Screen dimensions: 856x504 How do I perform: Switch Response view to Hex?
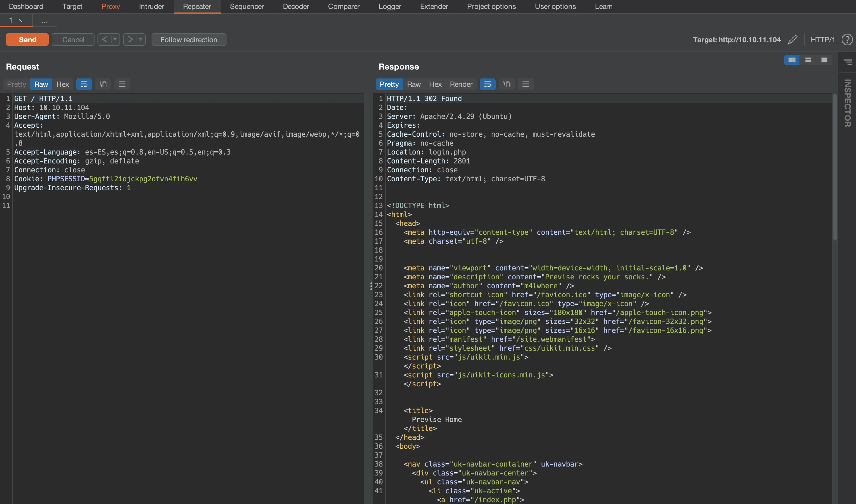[x=435, y=84]
